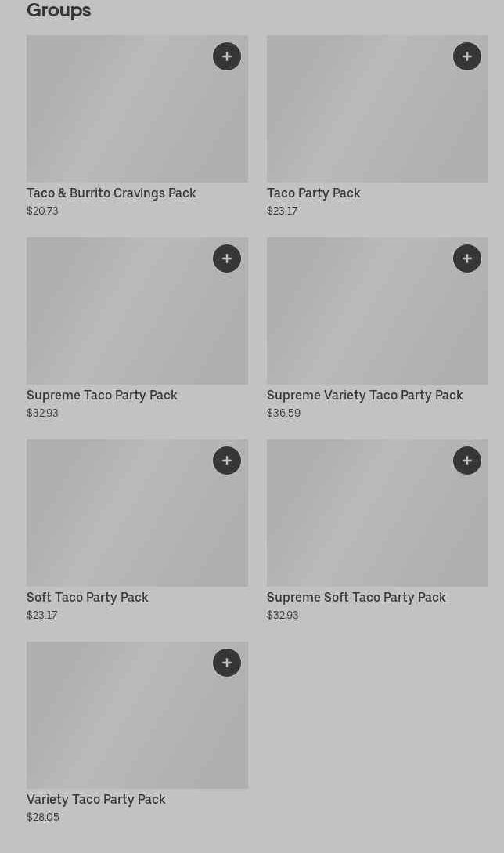Open the Taco Party Pack photo
The image size is (504, 853).
click(360, 117)
